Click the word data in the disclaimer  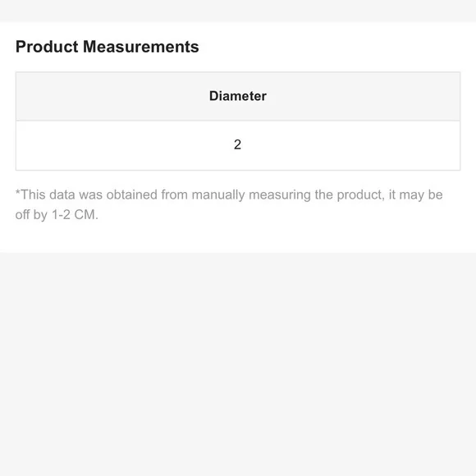62,195
